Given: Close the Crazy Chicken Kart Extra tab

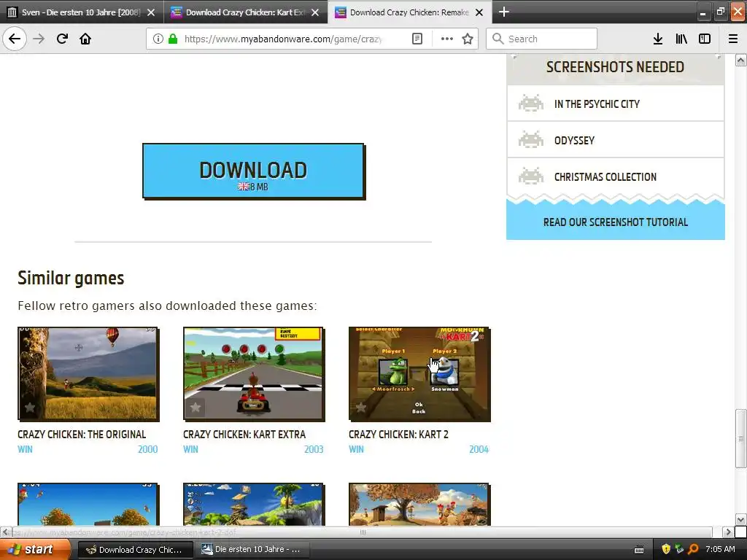Looking at the screenshot, I should click(315, 12).
